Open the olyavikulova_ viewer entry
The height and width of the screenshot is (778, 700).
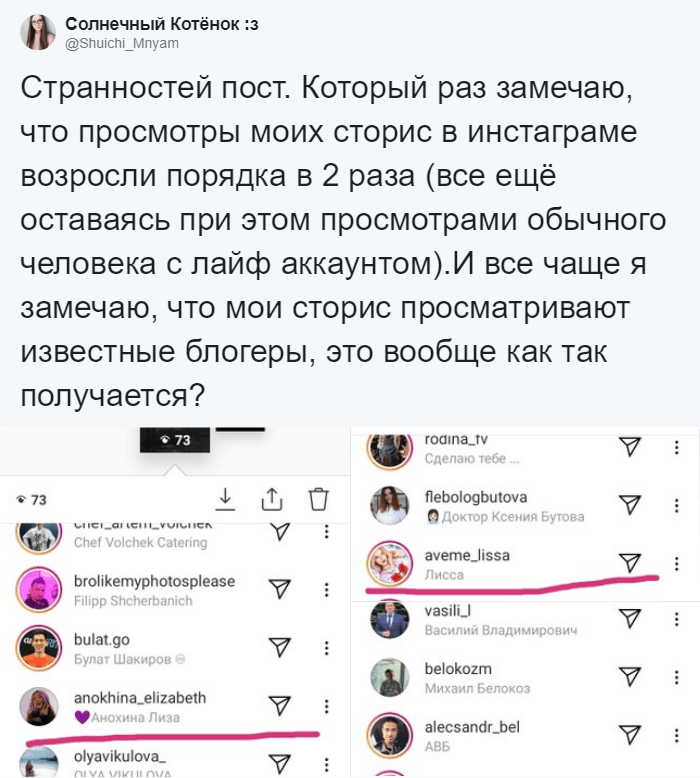tap(175, 761)
